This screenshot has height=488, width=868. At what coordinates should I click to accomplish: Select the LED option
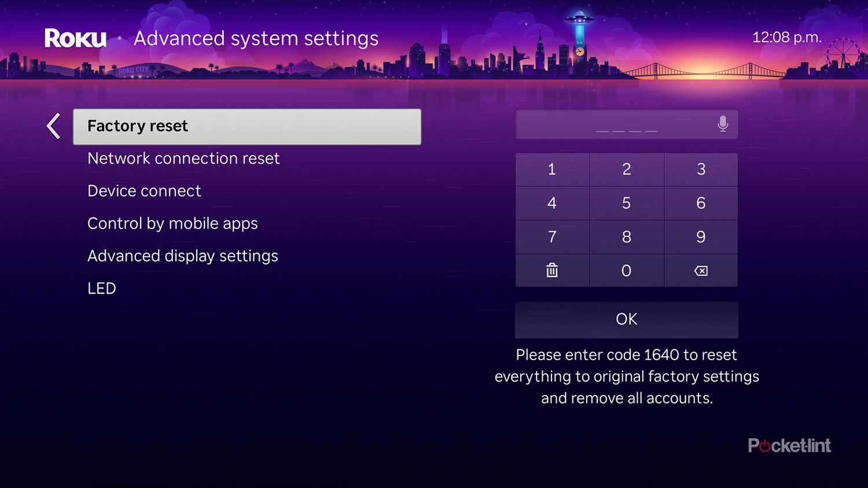click(x=102, y=289)
